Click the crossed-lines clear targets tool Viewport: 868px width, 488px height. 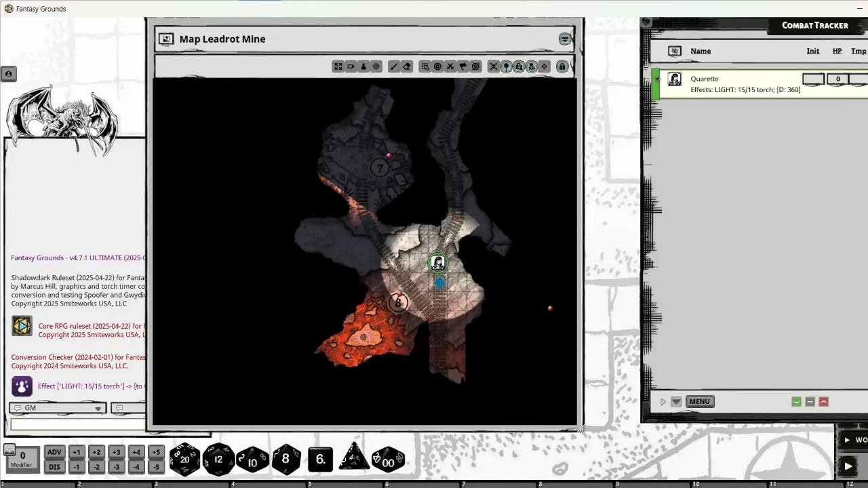pyautogui.click(x=450, y=66)
